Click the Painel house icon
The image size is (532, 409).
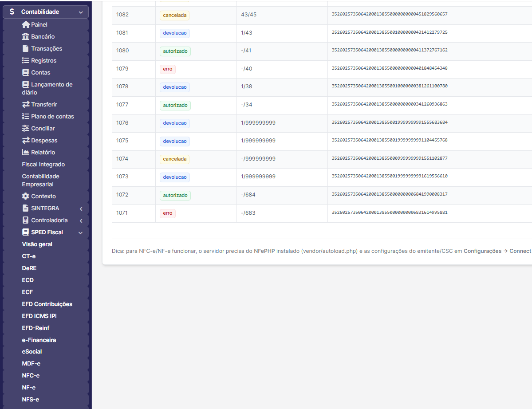point(26,25)
